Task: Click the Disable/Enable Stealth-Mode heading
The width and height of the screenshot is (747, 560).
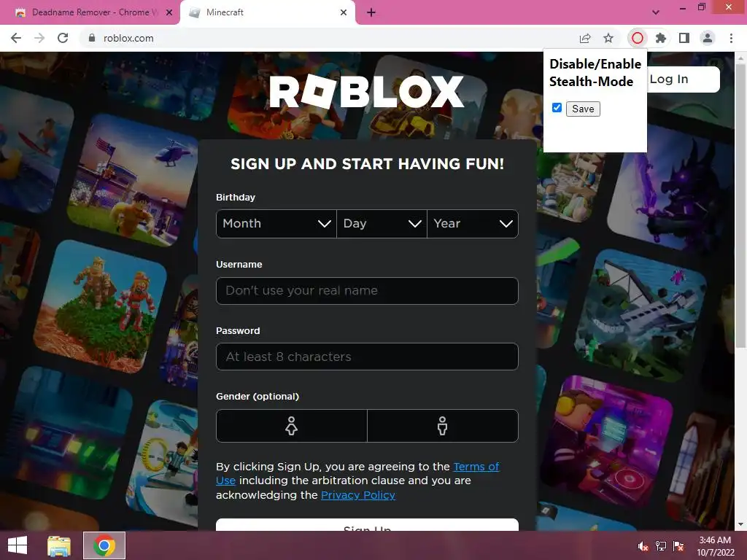Action: pos(595,72)
